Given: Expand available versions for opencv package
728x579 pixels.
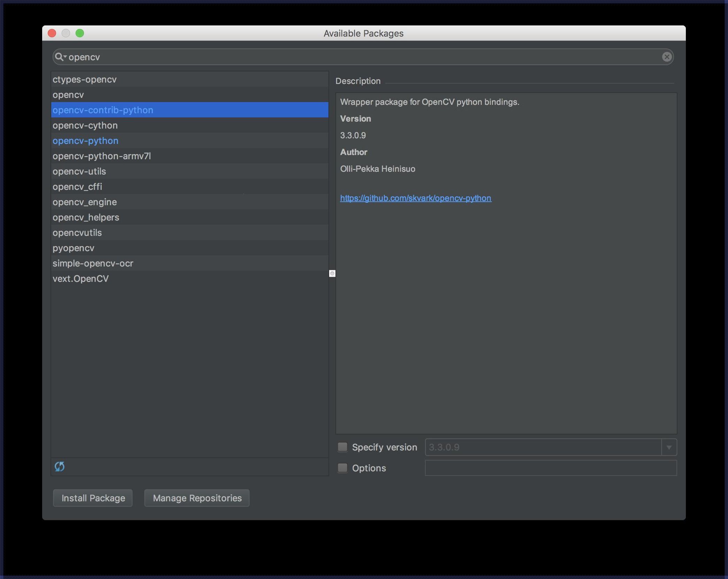Looking at the screenshot, I should pyautogui.click(x=669, y=447).
